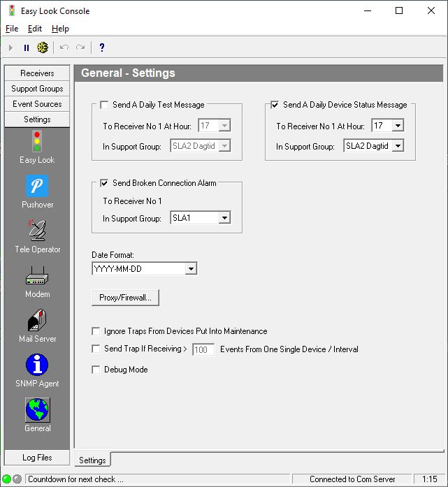
Task: Click Connected to Com Server status text
Action: click(x=352, y=479)
